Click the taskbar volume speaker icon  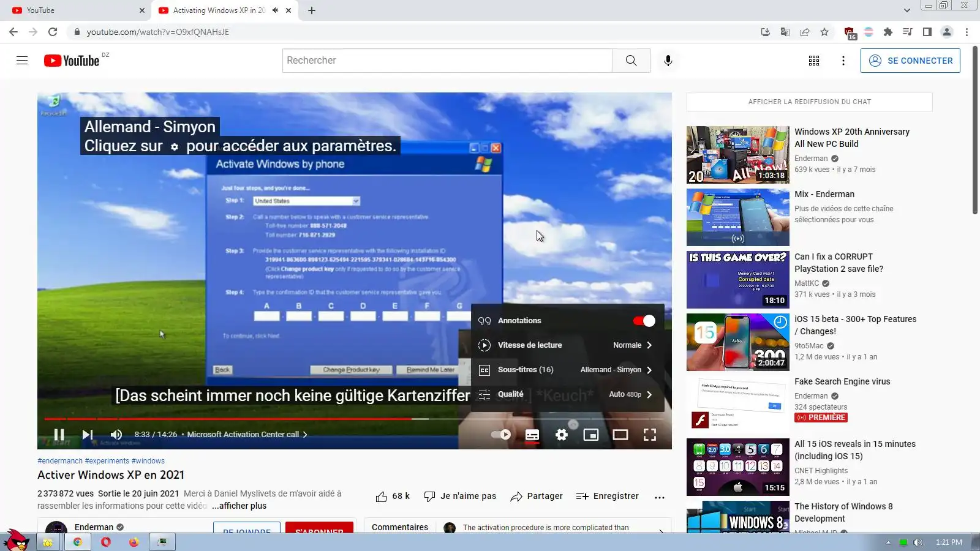click(x=918, y=542)
